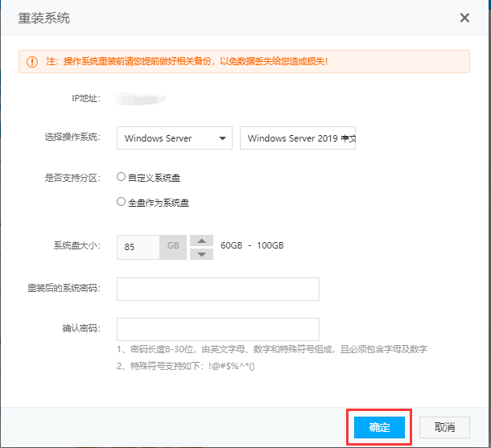Click the orange warning icon in notice

32,61
